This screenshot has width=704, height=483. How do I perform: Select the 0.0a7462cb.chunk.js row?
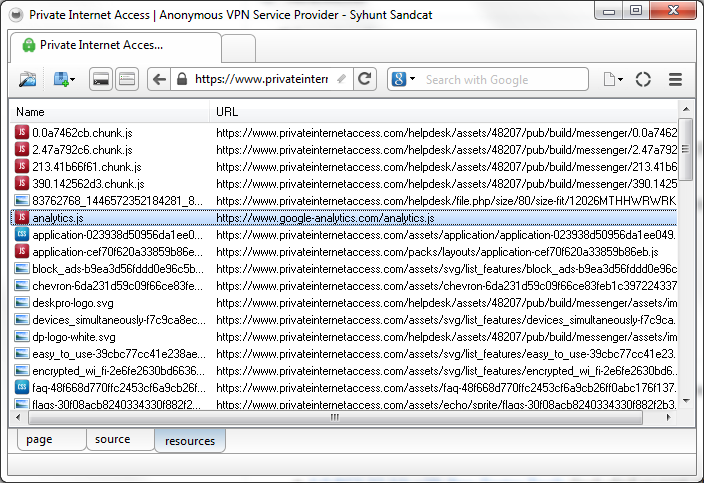pyautogui.click(x=344, y=133)
